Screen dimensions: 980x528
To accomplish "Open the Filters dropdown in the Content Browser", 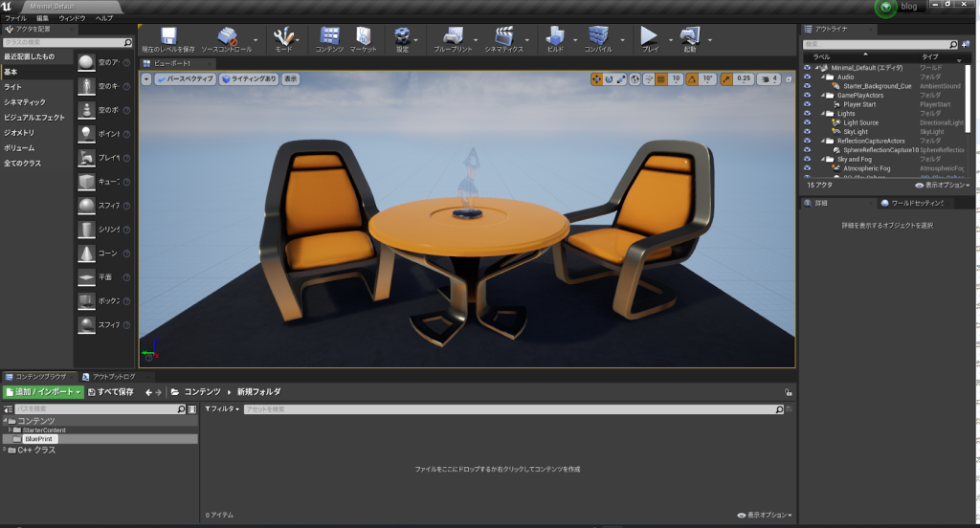I will click(x=222, y=408).
